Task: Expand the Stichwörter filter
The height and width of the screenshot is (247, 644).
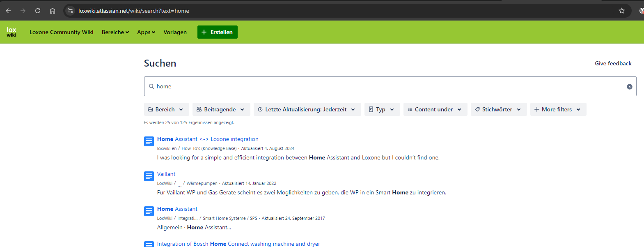Action: pyautogui.click(x=499, y=109)
